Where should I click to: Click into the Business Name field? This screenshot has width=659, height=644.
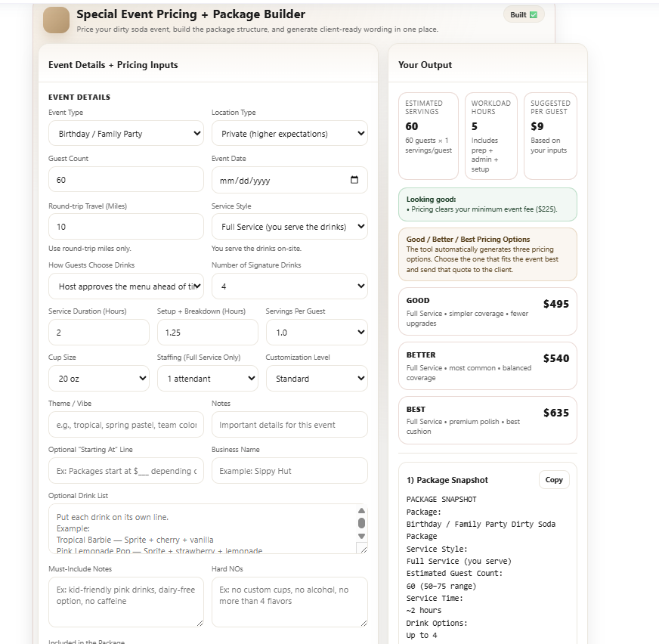click(x=289, y=471)
